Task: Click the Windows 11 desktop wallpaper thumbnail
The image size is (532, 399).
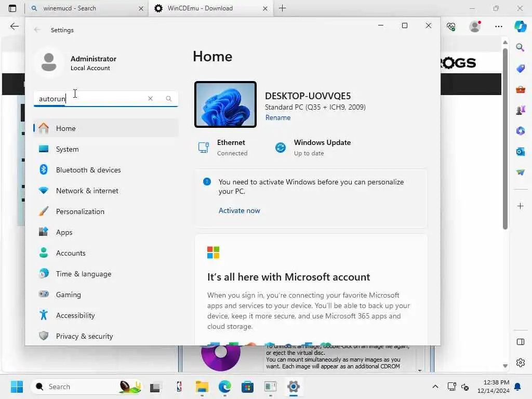Action: [x=225, y=104]
